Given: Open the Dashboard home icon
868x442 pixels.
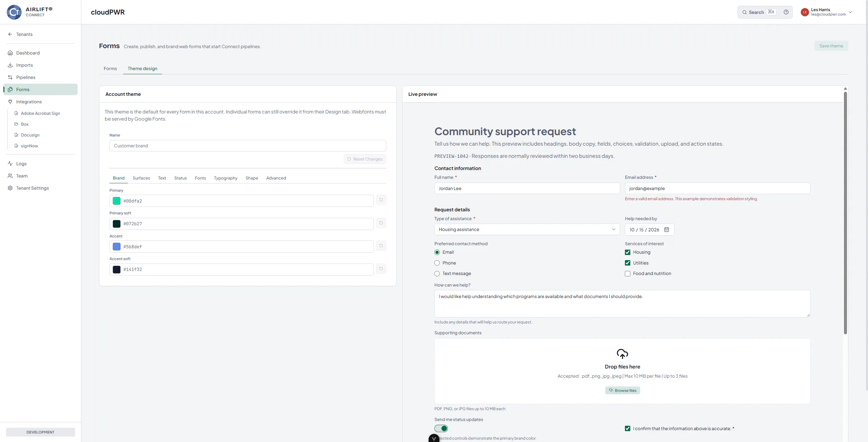Looking at the screenshot, I should tap(10, 53).
